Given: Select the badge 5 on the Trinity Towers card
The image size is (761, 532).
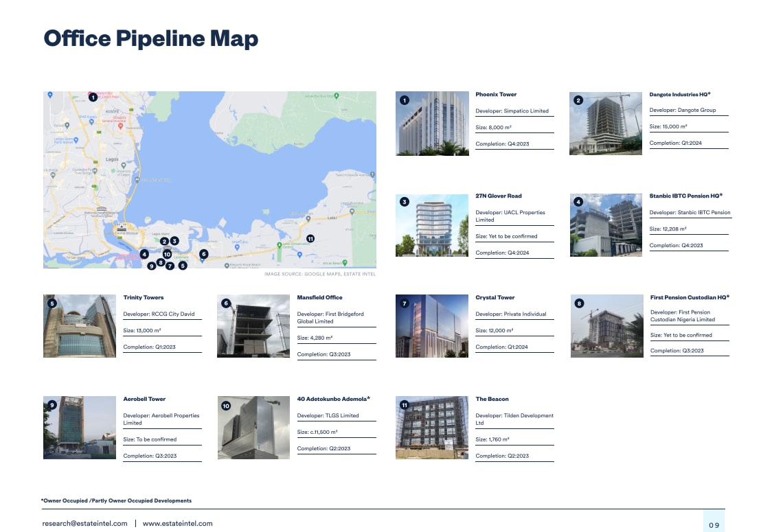Looking at the screenshot, I should (x=54, y=303).
